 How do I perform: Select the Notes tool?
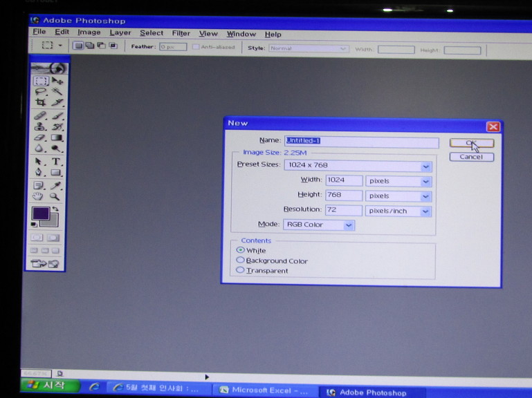(39, 185)
